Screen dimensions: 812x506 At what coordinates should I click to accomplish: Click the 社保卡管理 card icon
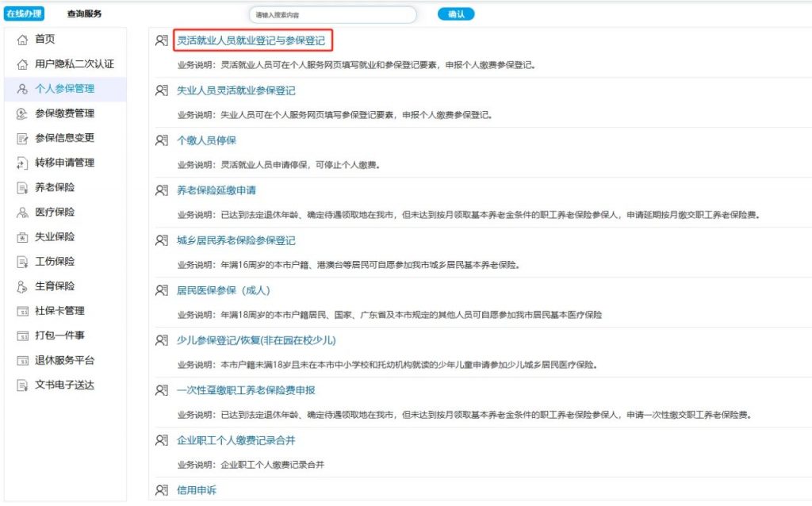pyautogui.click(x=22, y=311)
